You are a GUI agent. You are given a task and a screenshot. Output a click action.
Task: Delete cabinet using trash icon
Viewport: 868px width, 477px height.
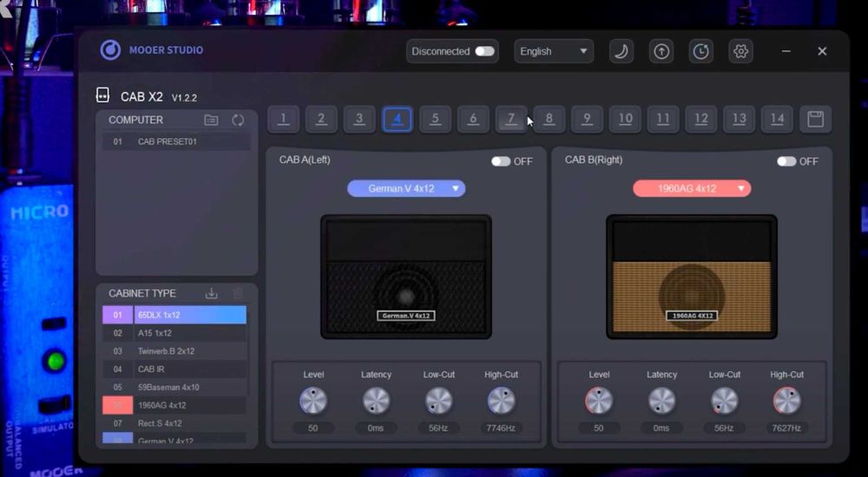[x=238, y=293]
